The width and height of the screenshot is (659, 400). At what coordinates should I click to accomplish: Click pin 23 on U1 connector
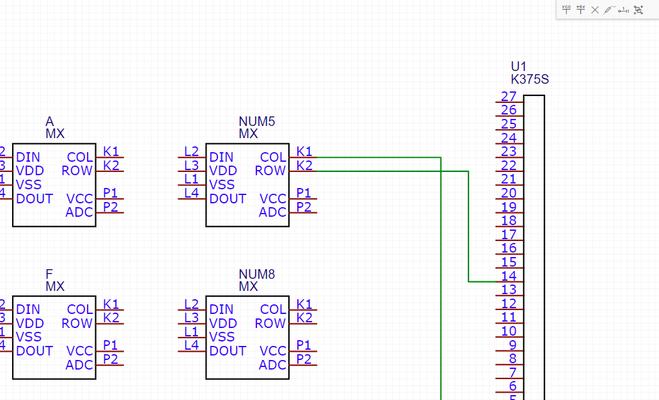[x=509, y=153]
